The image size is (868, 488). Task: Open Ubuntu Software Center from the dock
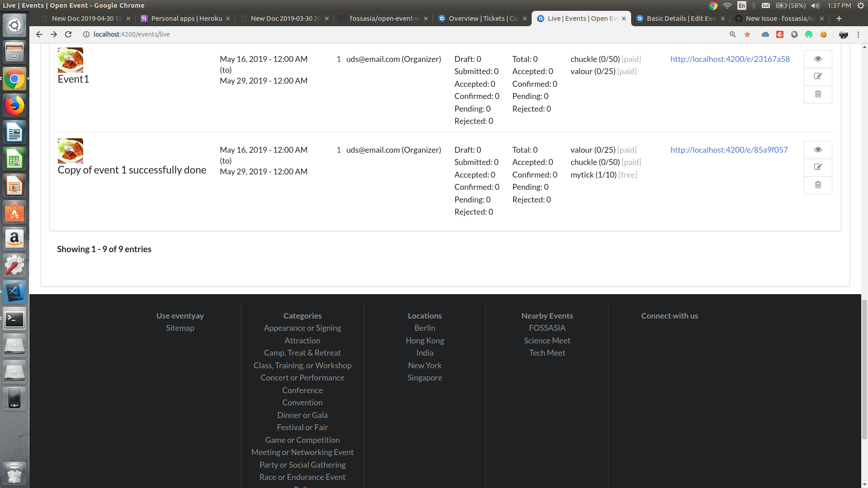14,212
